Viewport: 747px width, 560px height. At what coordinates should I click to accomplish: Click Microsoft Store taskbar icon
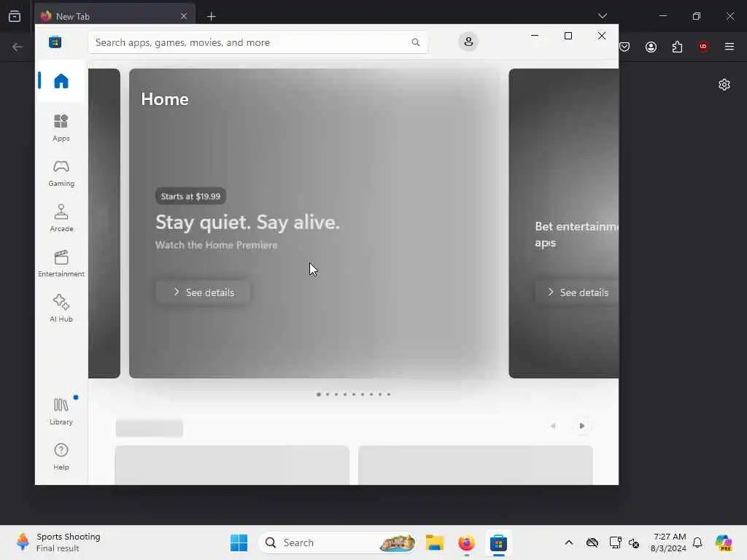coord(498,542)
